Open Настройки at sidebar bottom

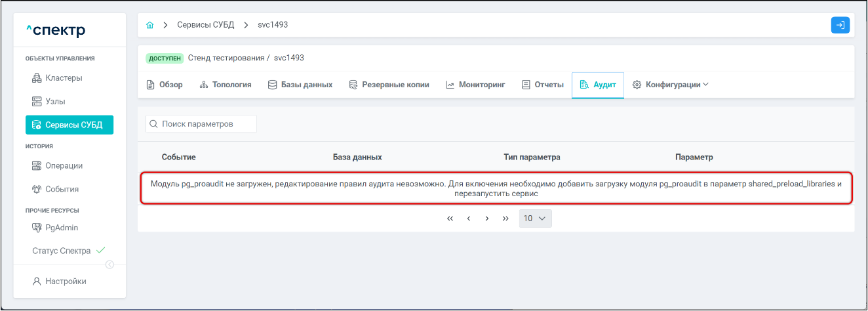coord(65,281)
